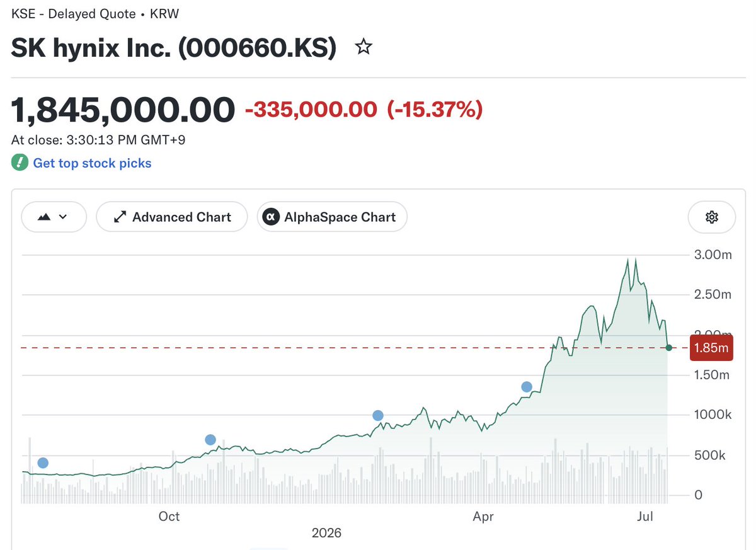Click the Oct axis label
This screenshot has width=756, height=550.
coord(169,517)
